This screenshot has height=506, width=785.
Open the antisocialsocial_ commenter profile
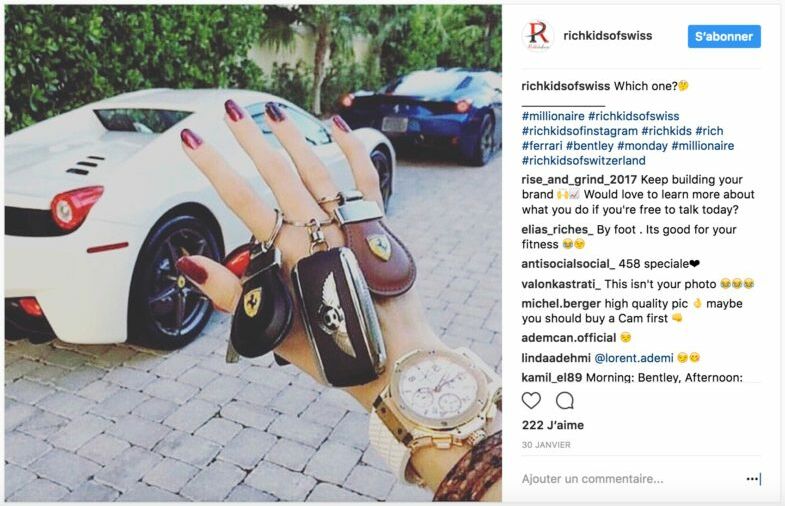pos(568,264)
